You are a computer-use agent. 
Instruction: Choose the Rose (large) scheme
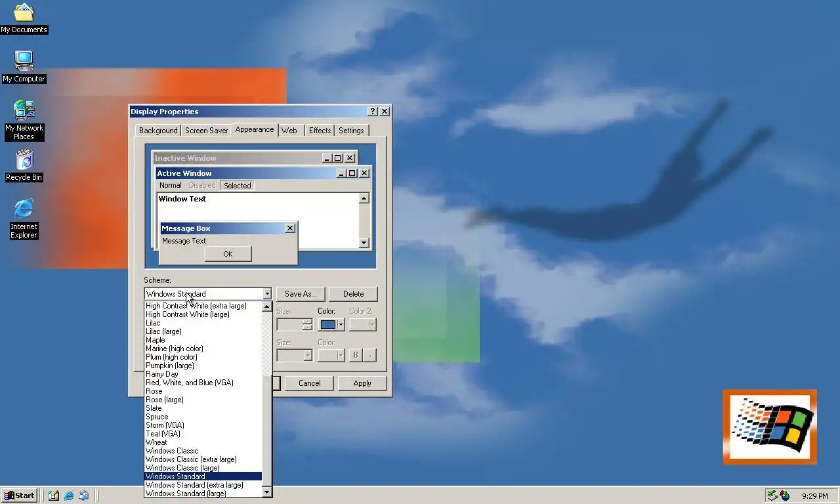[x=203, y=400]
